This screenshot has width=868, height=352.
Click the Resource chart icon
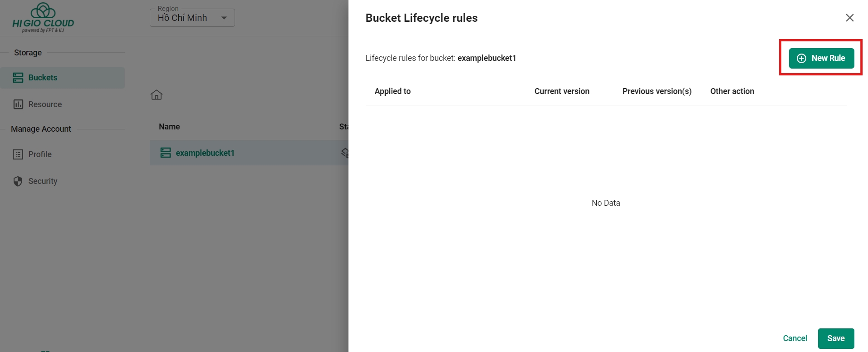(18, 104)
